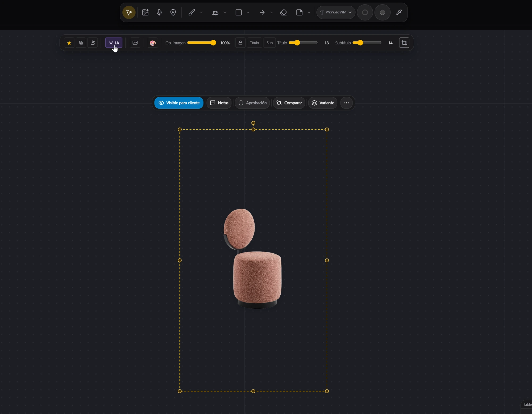Viewport: 532px width, 414px height.
Task: Open the more options ellipsis menu
Action: (x=346, y=103)
